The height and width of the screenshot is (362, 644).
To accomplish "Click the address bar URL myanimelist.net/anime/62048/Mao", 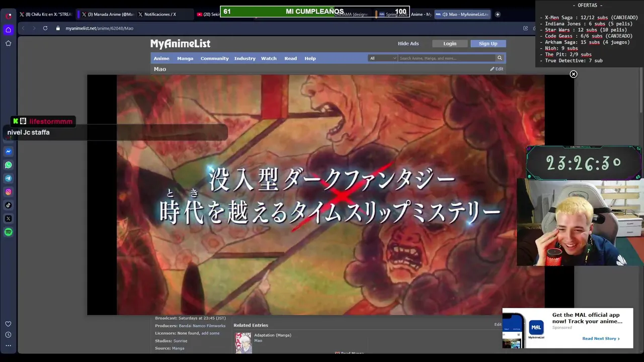I will point(100,28).
